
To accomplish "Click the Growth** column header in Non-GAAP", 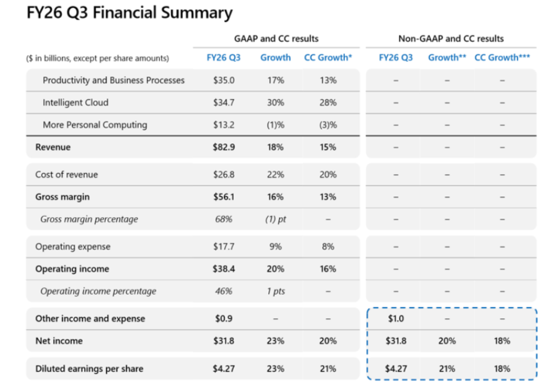I will 447,57.
